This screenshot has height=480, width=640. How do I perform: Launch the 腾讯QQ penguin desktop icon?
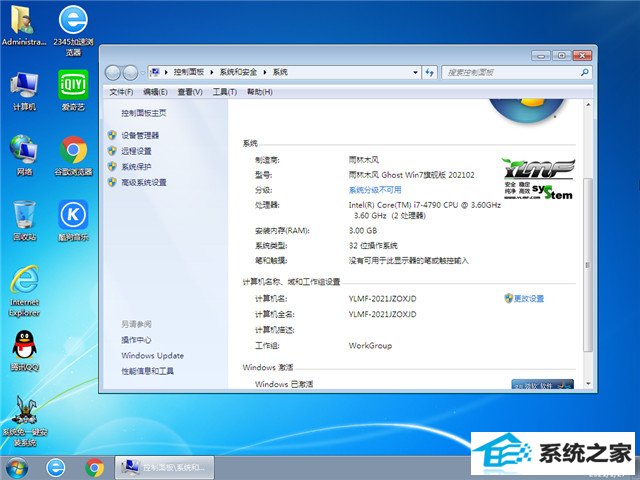pos(24,350)
